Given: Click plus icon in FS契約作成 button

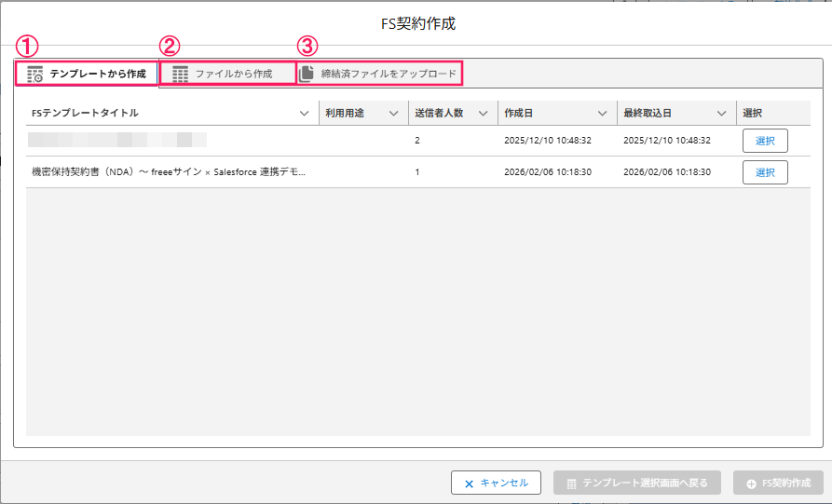Looking at the screenshot, I should coord(751,484).
